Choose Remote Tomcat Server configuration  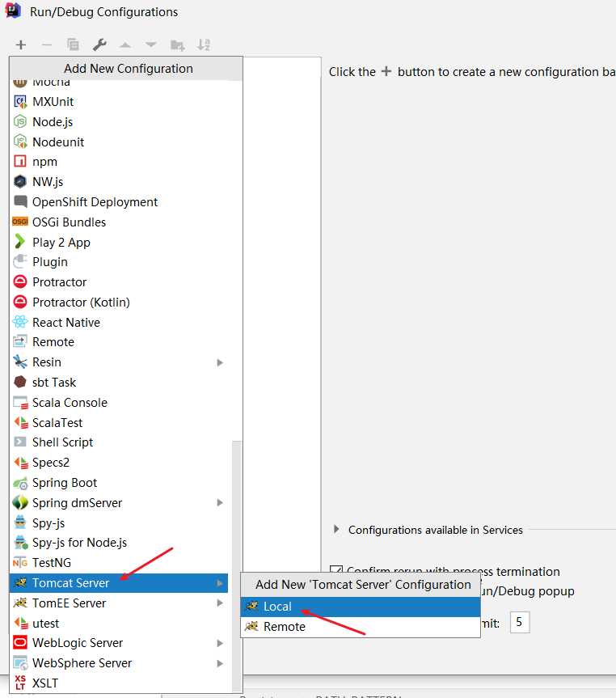[x=361, y=626]
